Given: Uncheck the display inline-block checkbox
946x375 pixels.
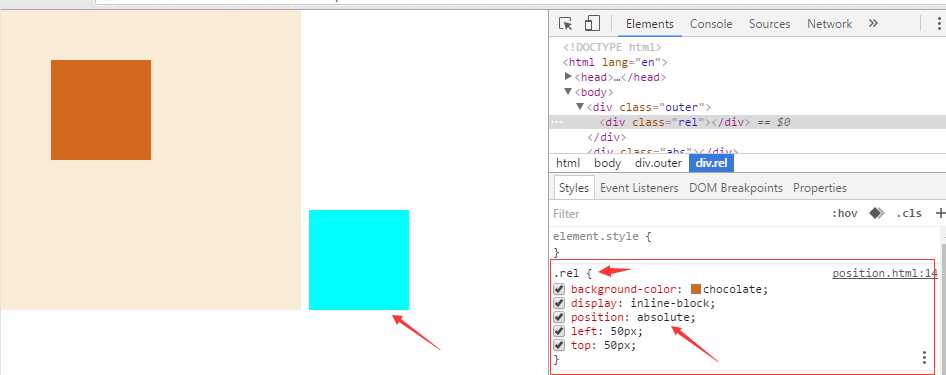Looking at the screenshot, I should 559,303.
